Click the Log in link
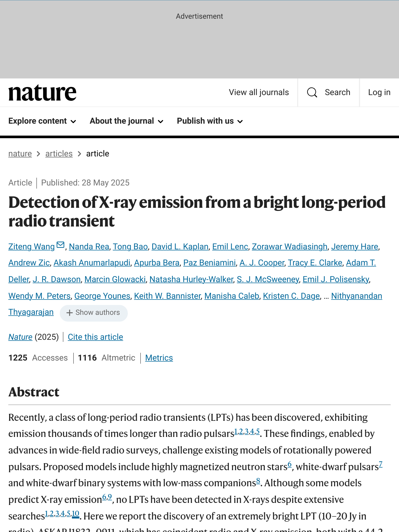399x532 pixels. click(379, 92)
